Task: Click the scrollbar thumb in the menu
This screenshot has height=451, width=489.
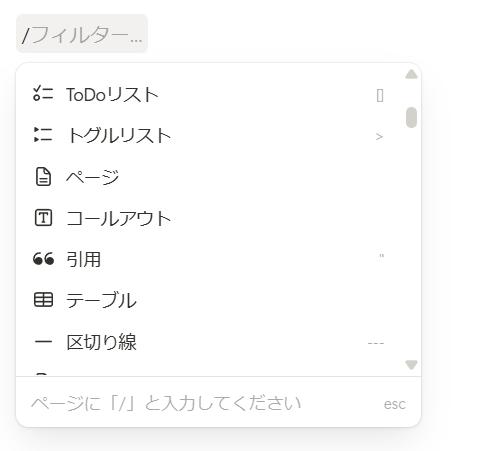Action: 411,117
